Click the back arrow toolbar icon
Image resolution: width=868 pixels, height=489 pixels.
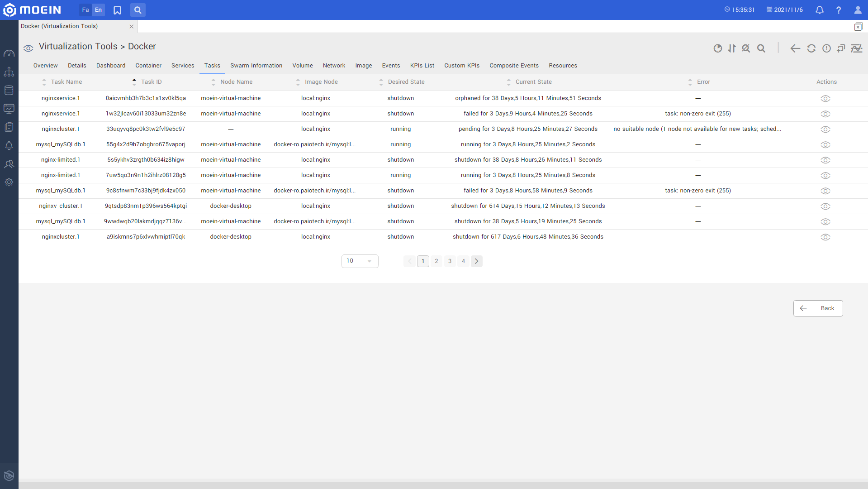point(795,48)
